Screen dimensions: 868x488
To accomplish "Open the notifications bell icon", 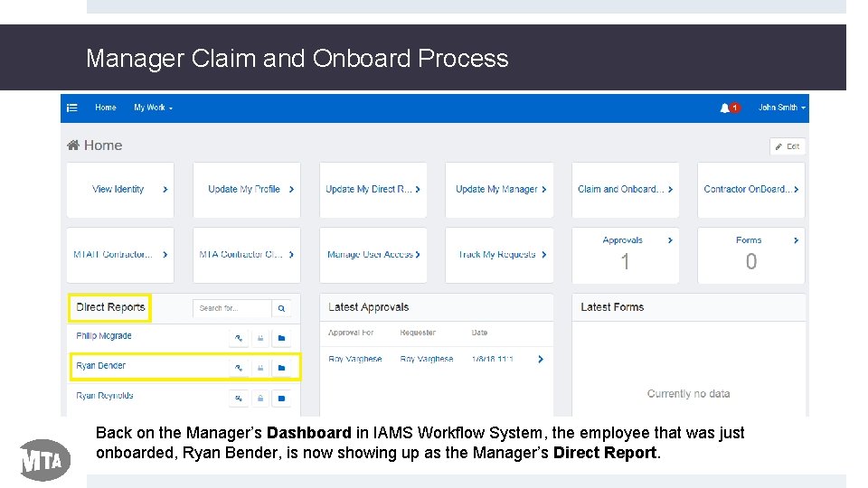I will click(x=724, y=108).
